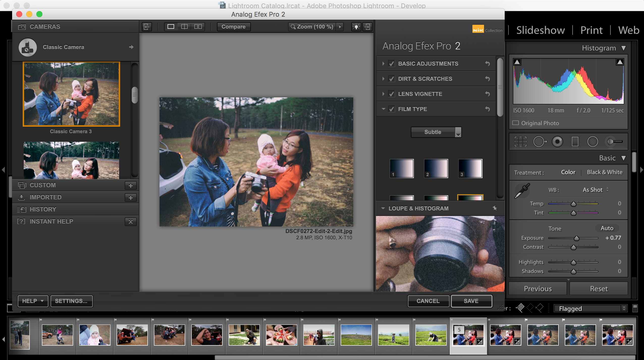
Task: Select the Classic Camera 3 preset thumbnail
Action: (x=71, y=94)
